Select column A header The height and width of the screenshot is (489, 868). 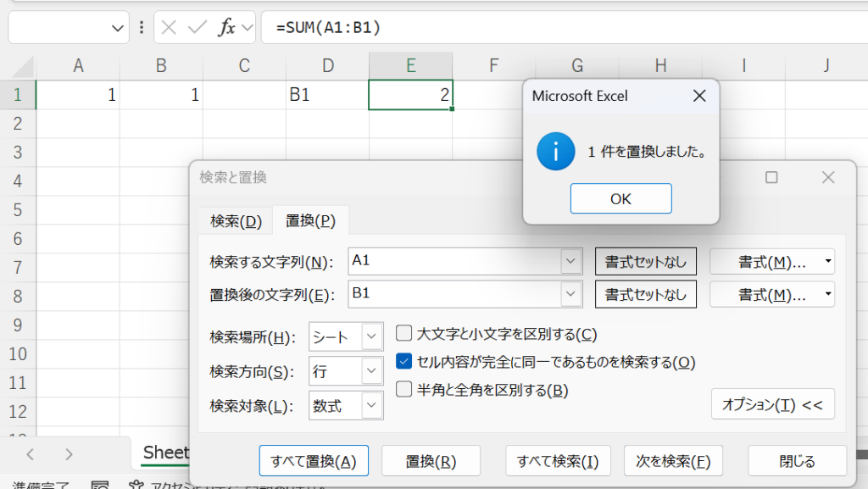[78, 66]
